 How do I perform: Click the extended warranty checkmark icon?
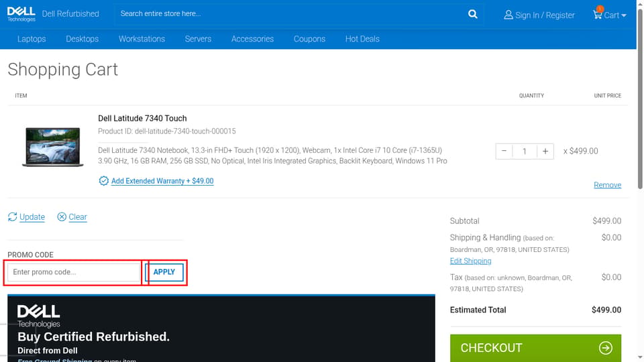click(x=103, y=181)
